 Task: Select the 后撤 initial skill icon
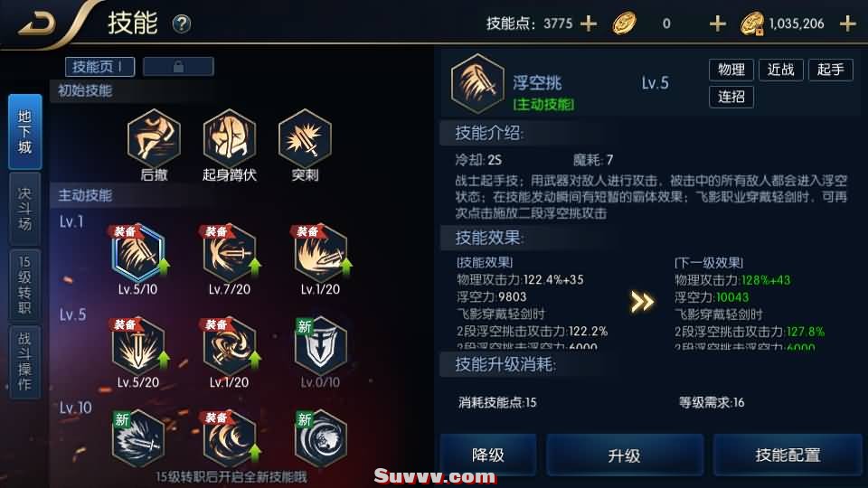point(154,138)
